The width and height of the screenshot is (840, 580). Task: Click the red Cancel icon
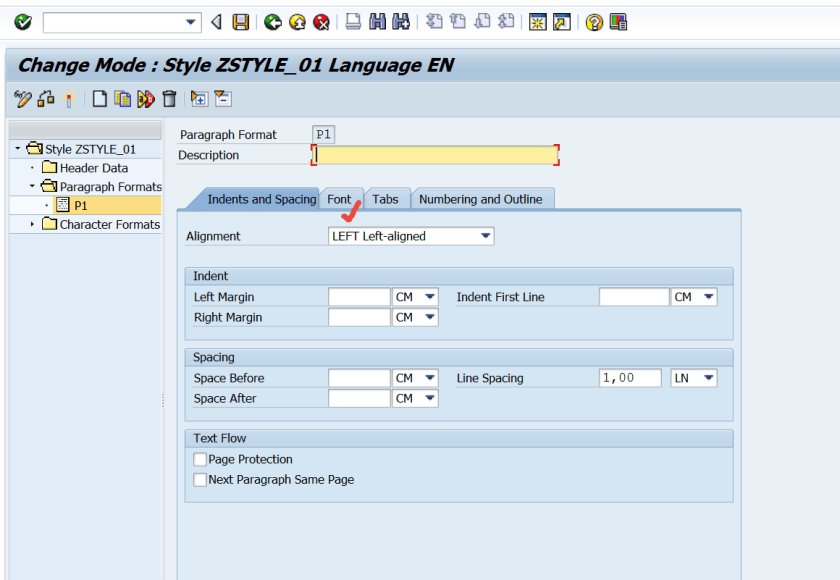[321, 22]
